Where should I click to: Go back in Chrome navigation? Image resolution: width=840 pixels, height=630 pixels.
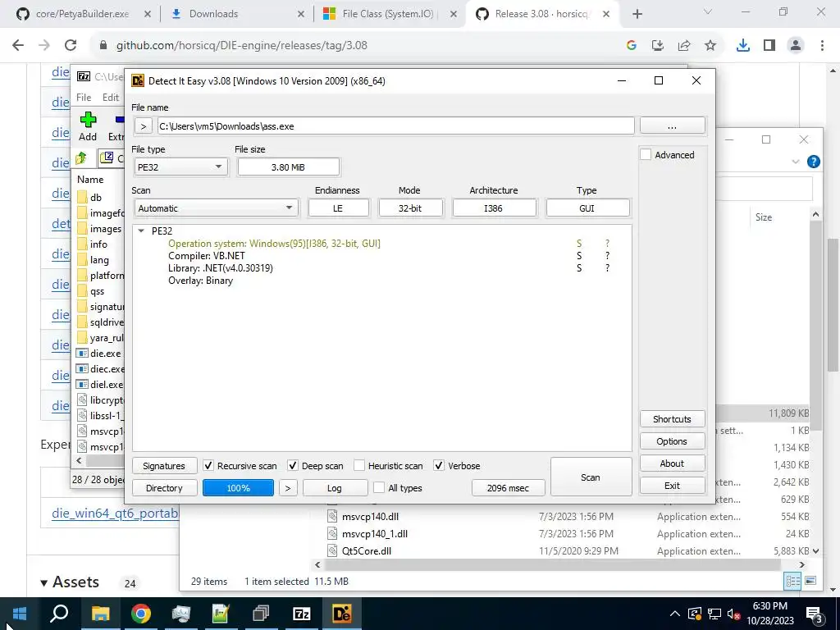(x=18, y=46)
